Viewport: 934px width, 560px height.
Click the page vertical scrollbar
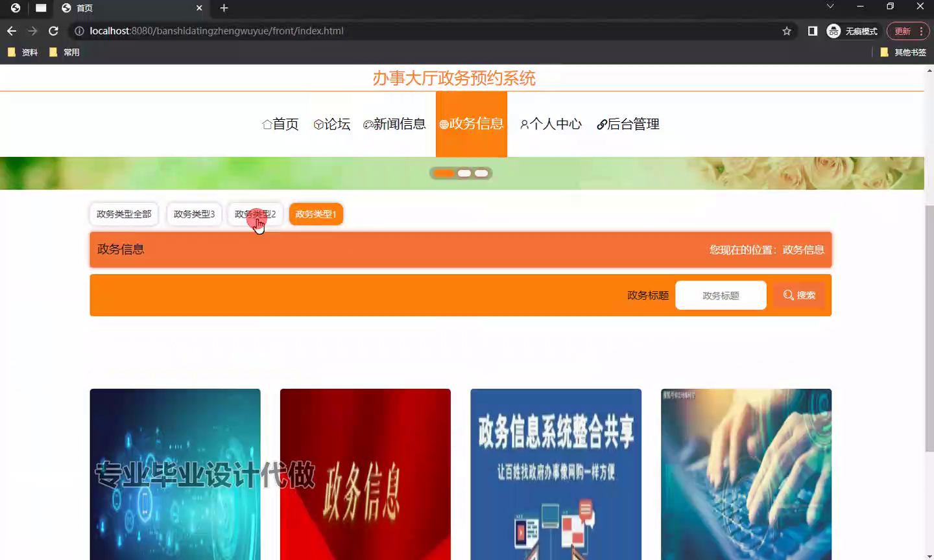point(929,328)
